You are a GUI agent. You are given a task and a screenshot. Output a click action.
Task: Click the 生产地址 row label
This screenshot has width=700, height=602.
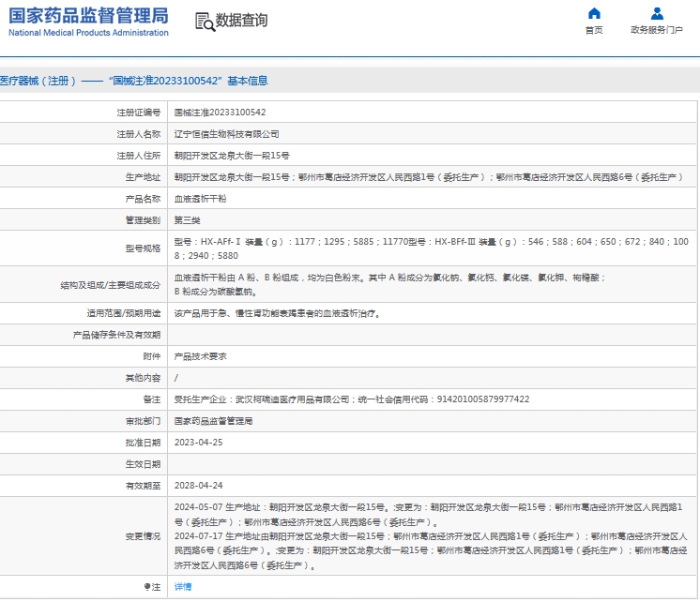(x=143, y=177)
